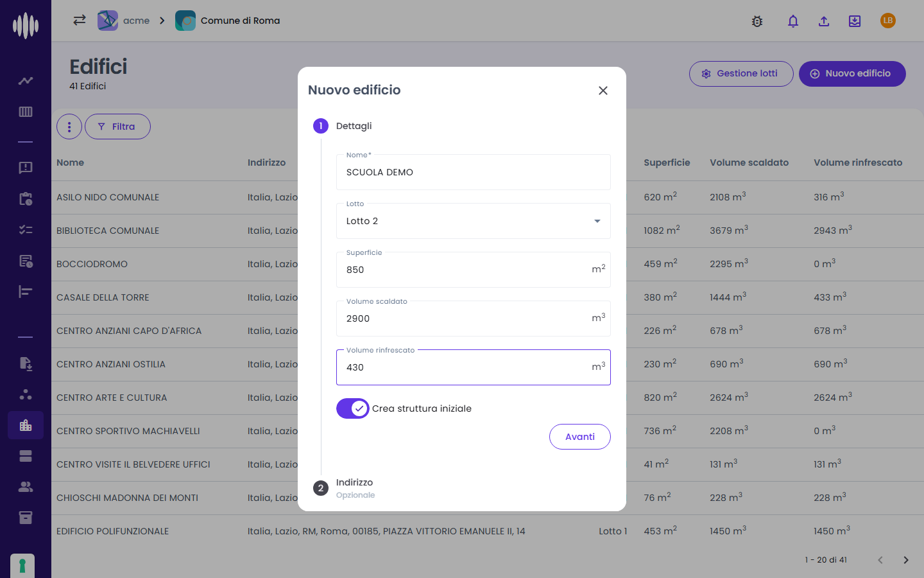924x578 pixels.
Task: Open the buildings icon in sidebar
Action: click(x=26, y=425)
